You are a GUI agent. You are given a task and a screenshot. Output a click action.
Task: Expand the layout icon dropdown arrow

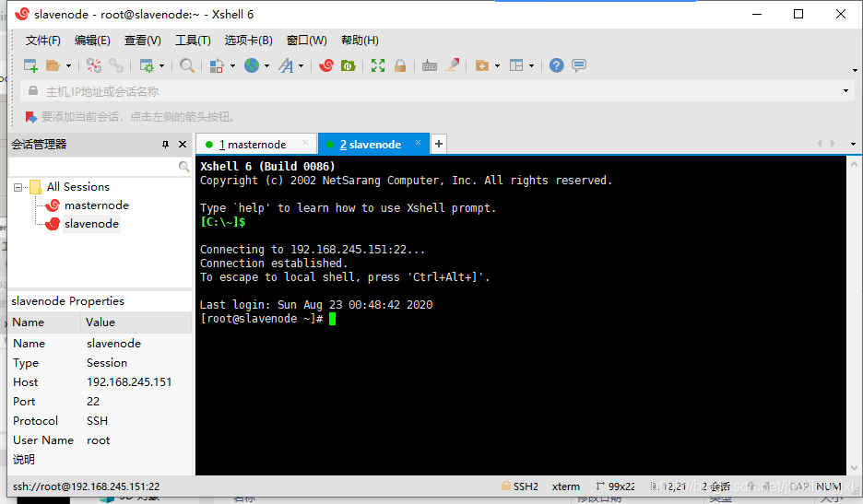tap(532, 66)
